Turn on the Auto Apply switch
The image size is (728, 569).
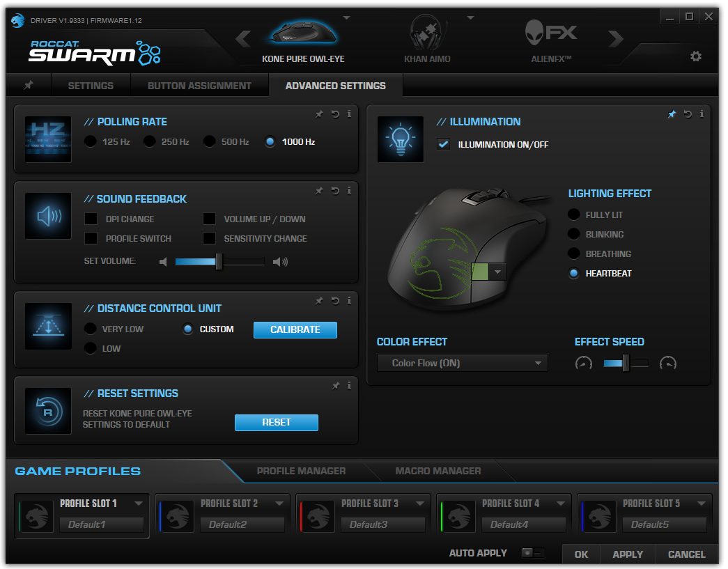point(533,553)
